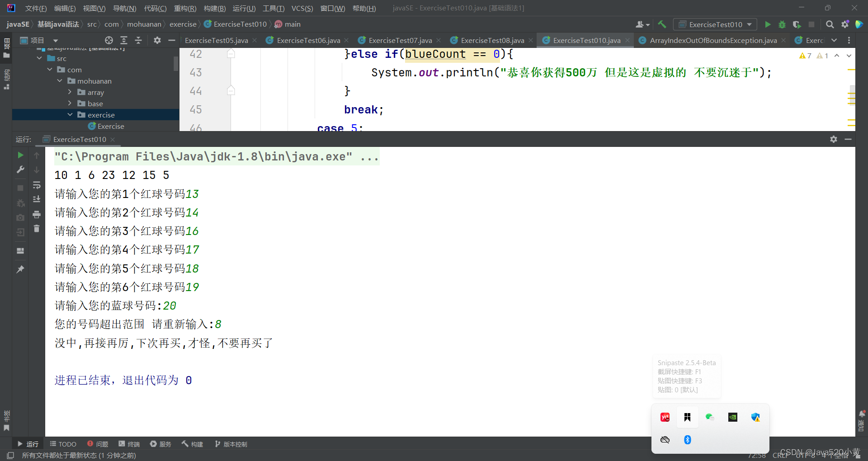868x461 pixels.
Task: Close the ExerciseTest010.java editor tab
Action: [x=627, y=40]
